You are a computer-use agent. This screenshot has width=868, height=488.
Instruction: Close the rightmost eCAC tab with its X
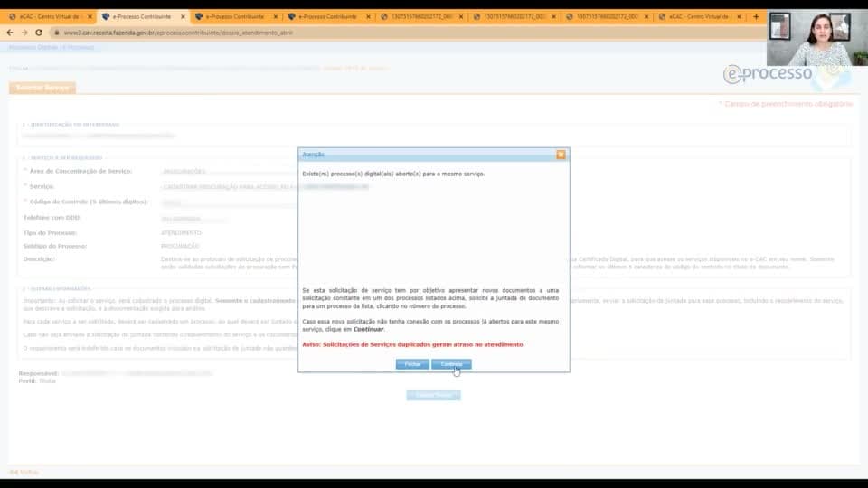(x=739, y=16)
